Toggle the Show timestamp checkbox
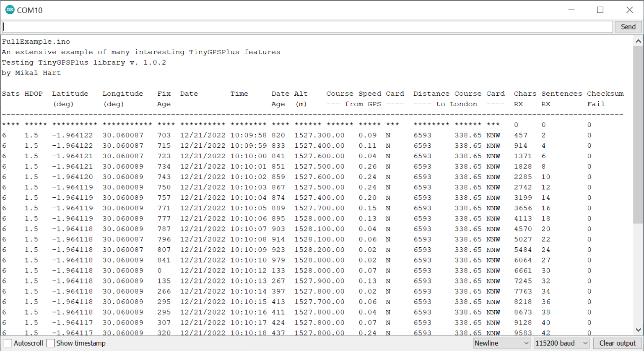The width and height of the screenshot is (644, 351). click(x=51, y=343)
